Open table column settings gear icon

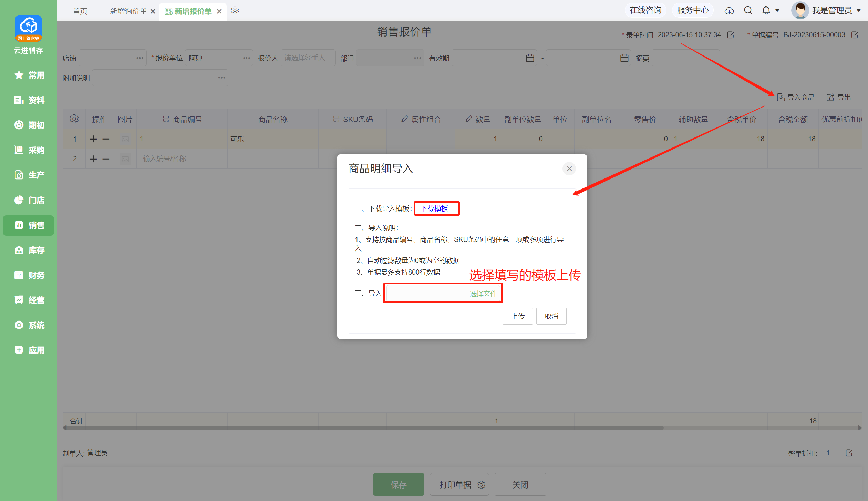pos(74,119)
